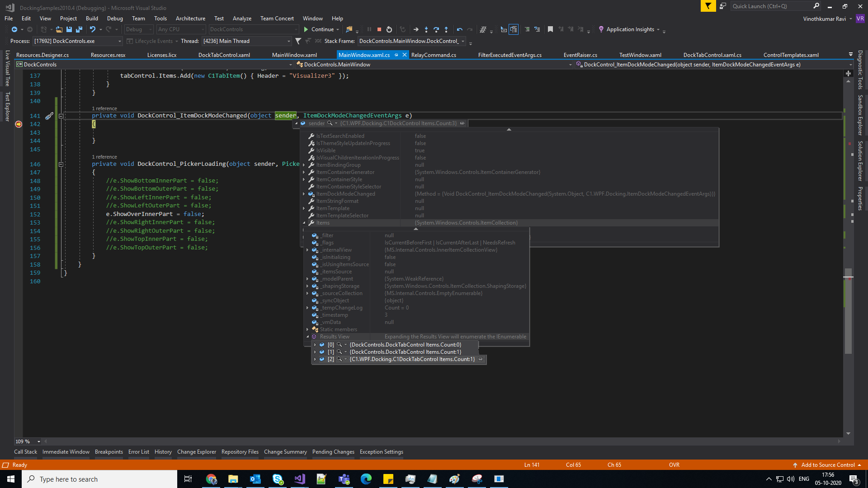Click the screwdriver quick action icon at line 141

point(49,116)
